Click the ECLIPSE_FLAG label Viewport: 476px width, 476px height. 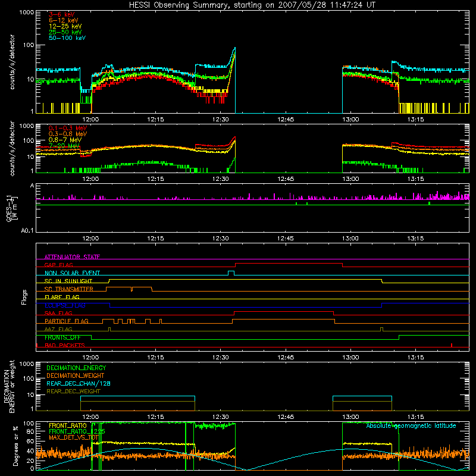(65, 305)
